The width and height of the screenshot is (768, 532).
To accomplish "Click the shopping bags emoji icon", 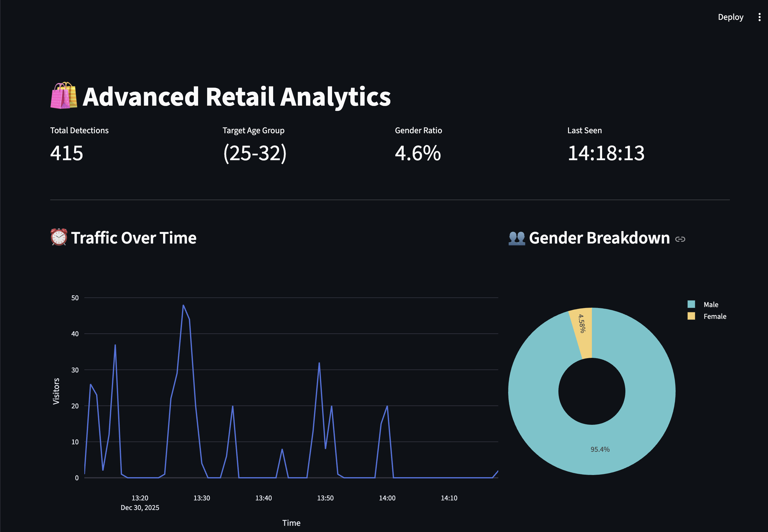I will pyautogui.click(x=64, y=96).
